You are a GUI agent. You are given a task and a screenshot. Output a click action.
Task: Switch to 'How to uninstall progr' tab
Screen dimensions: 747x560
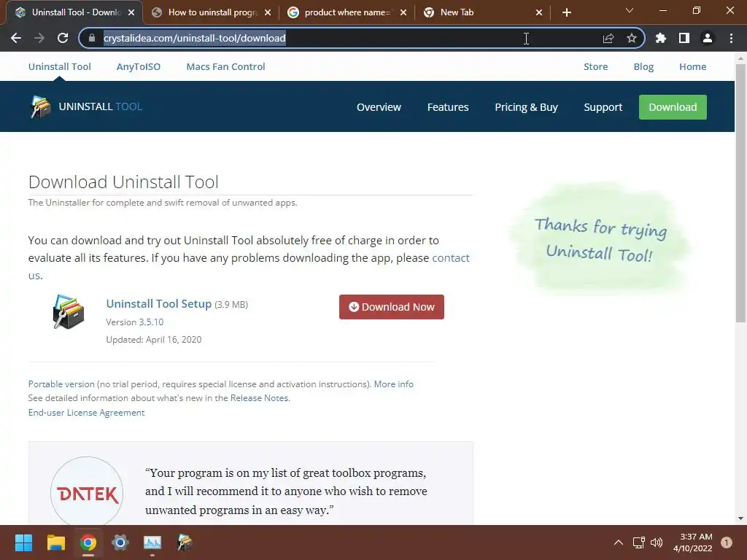tap(212, 12)
